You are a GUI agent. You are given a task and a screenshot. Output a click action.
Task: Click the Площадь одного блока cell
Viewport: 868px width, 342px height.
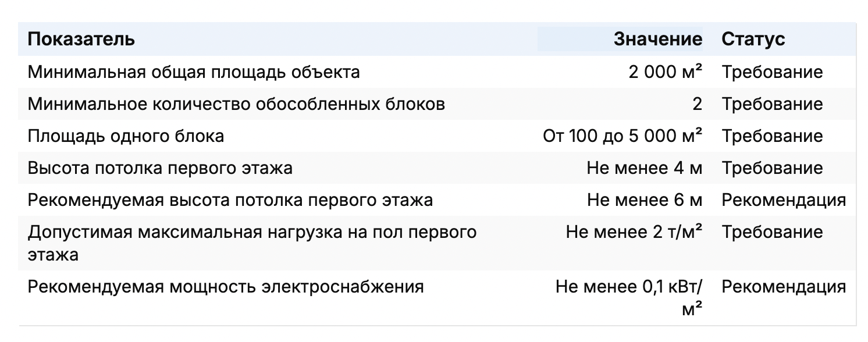tap(126, 136)
